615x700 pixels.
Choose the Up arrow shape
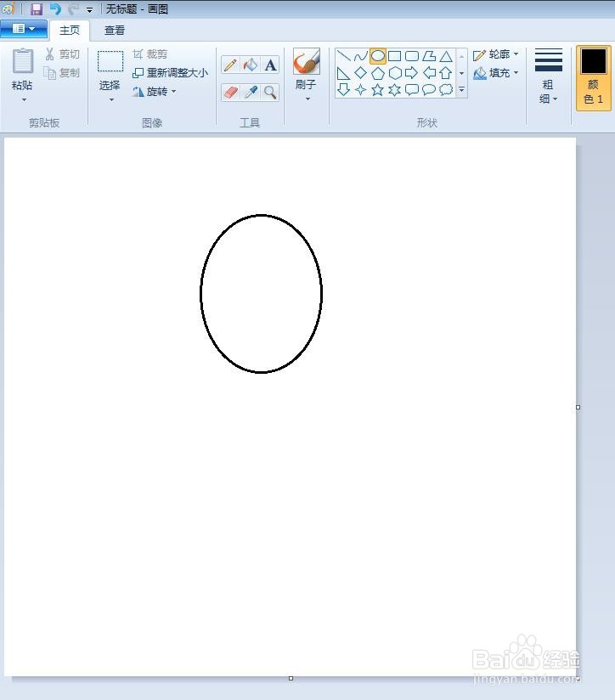446,73
